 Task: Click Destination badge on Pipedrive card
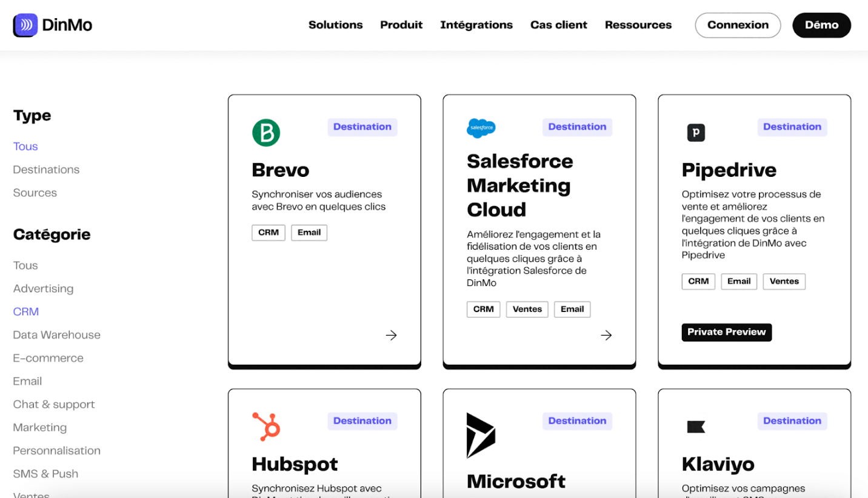[x=792, y=127]
